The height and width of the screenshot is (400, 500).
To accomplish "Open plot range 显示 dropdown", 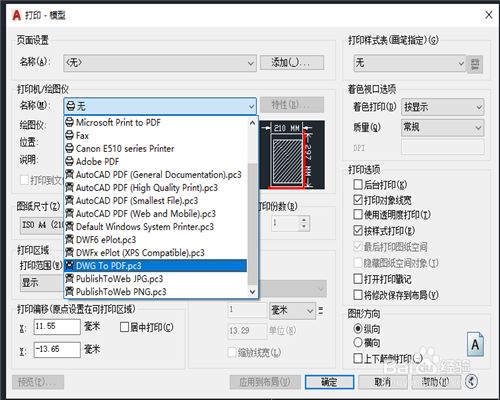I will point(42,283).
